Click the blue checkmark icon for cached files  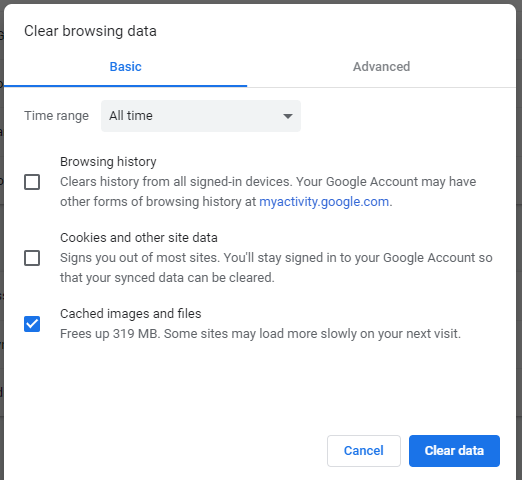32,324
